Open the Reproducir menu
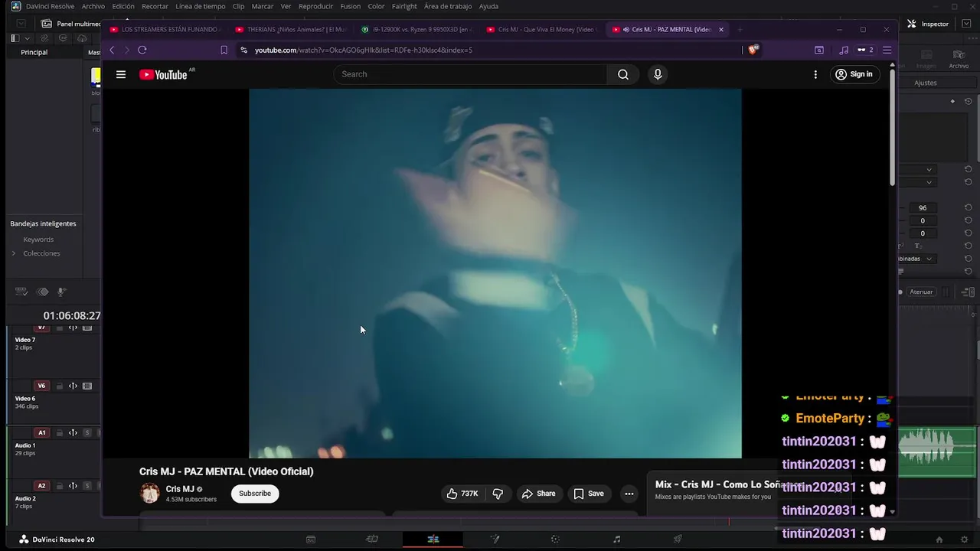 click(315, 6)
